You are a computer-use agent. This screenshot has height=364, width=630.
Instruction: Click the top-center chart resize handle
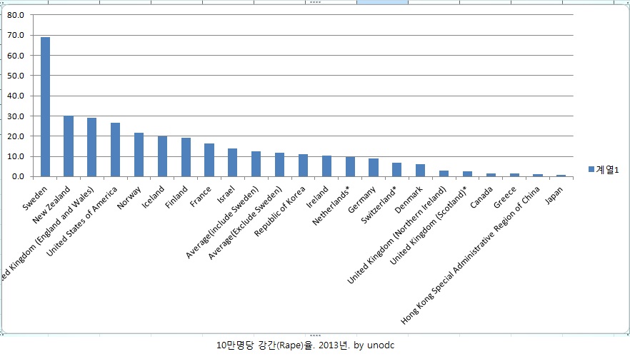[315, 3]
